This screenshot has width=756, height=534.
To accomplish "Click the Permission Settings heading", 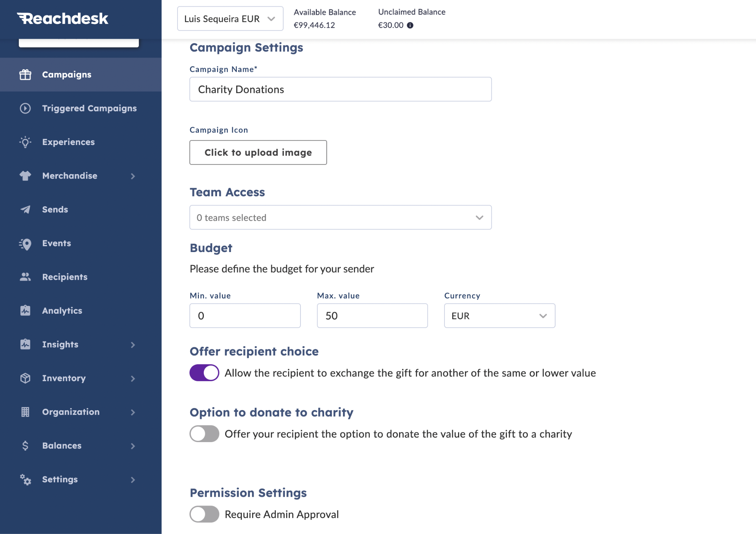I will pos(248,493).
